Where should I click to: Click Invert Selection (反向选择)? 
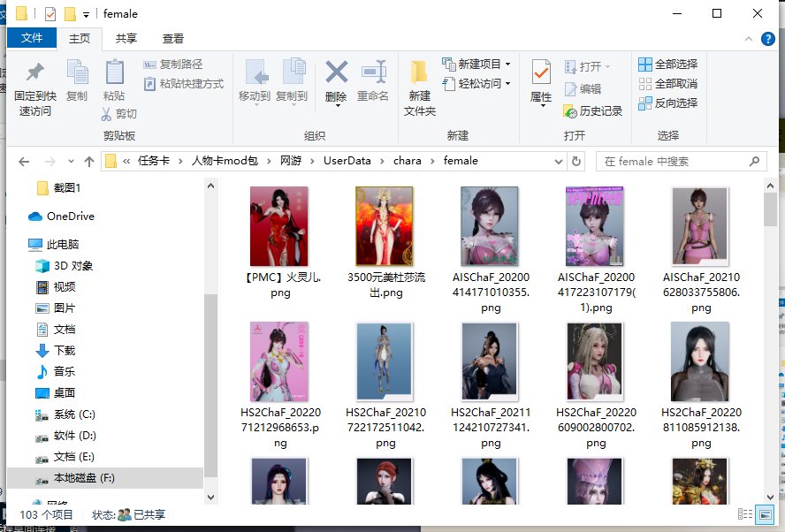668,103
